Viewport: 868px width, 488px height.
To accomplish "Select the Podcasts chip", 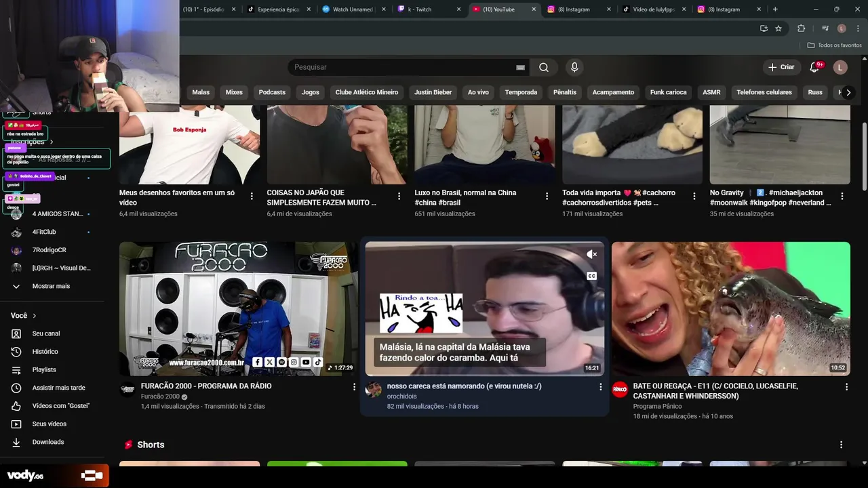I will tap(272, 92).
